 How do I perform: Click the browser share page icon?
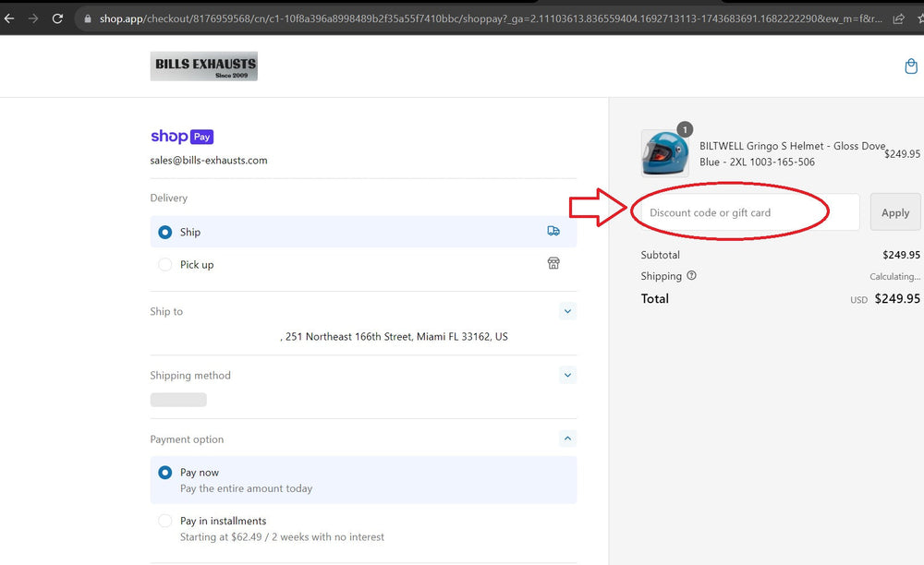[x=898, y=18]
